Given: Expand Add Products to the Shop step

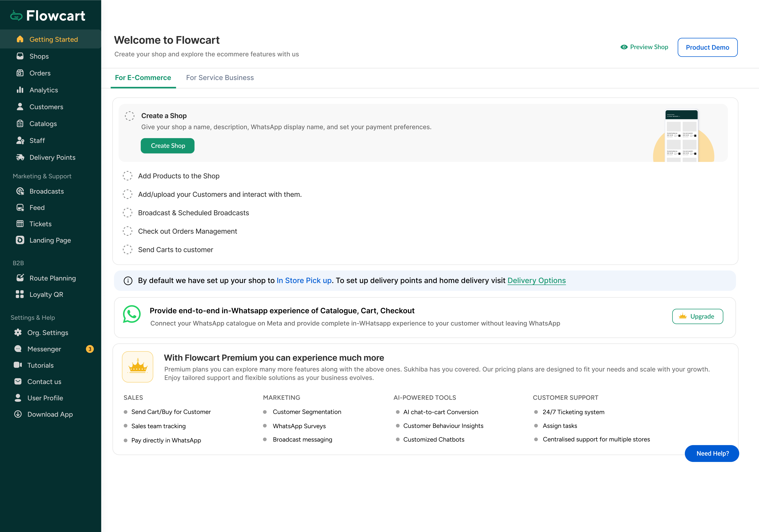Looking at the screenshot, I should (x=179, y=176).
